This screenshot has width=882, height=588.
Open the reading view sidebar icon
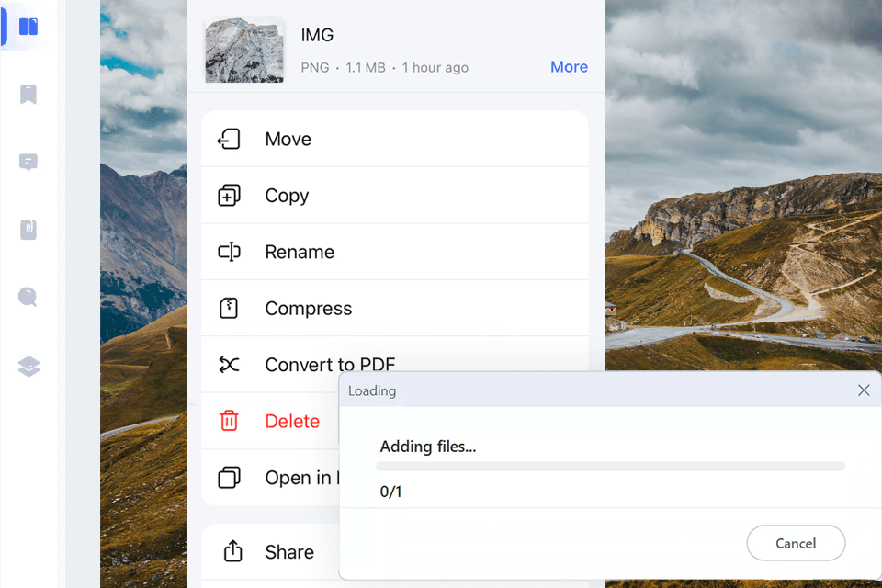coord(28,27)
